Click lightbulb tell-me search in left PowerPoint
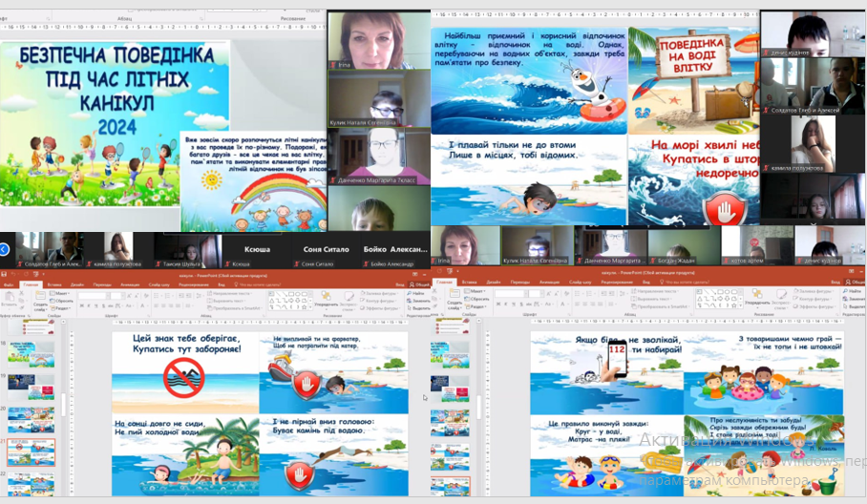The image size is (867, 504). click(236, 284)
